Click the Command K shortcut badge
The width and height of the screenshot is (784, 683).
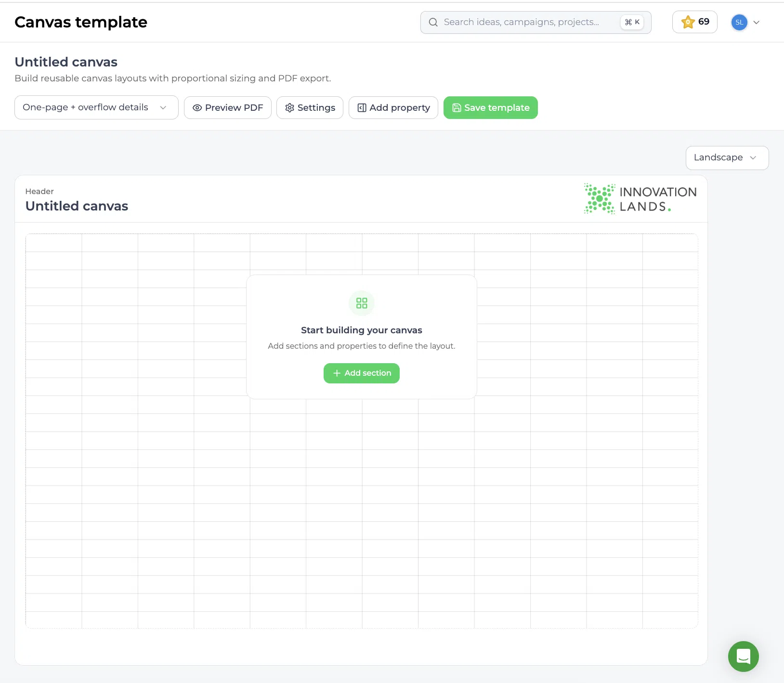pyautogui.click(x=632, y=22)
